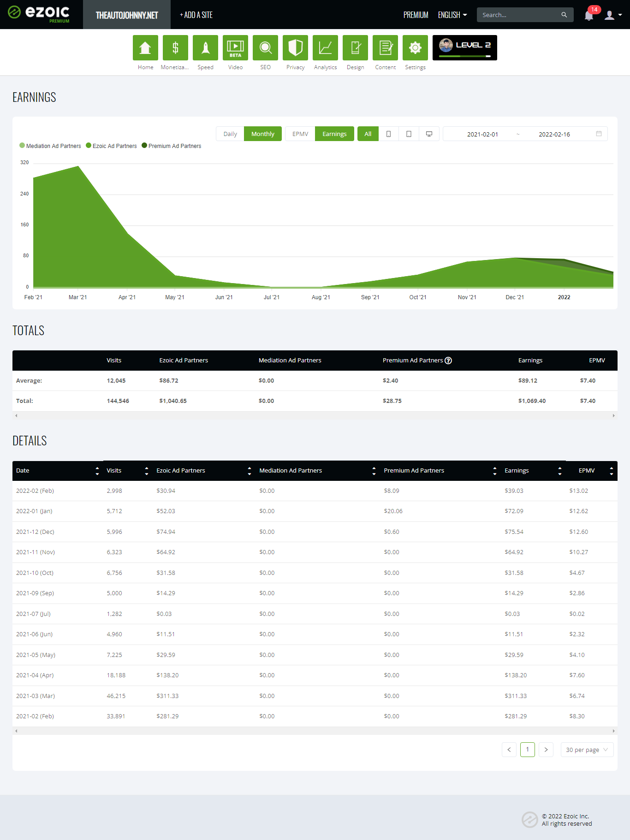Click the $20.06 Premium Ad Partners value

coord(393,511)
